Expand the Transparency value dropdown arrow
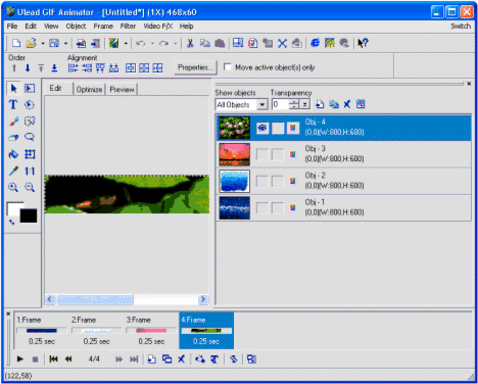 pyautogui.click(x=305, y=105)
